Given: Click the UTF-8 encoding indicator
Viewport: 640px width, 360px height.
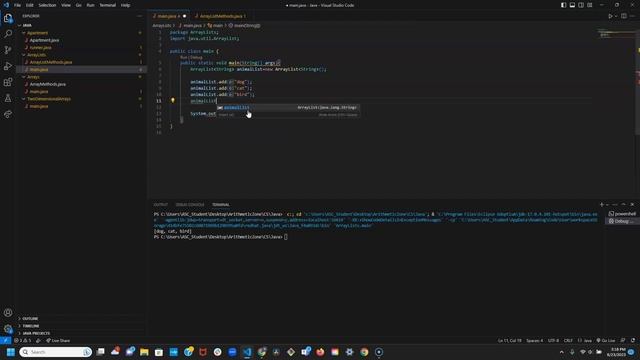Looking at the screenshot, I should [x=553, y=340].
